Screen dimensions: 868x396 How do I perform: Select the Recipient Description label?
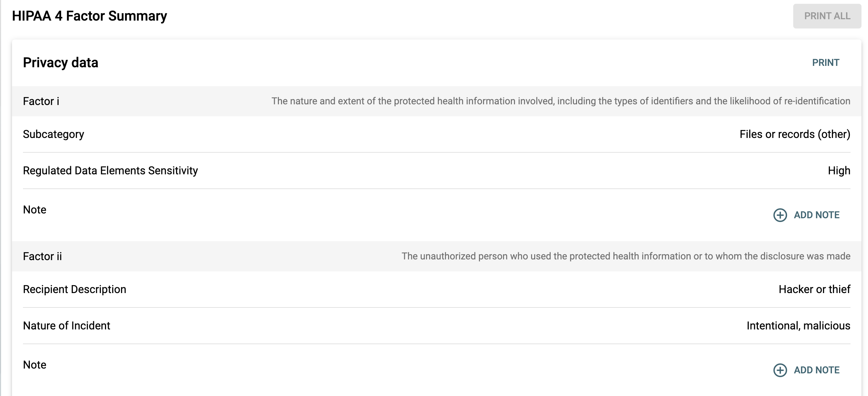pos(74,289)
